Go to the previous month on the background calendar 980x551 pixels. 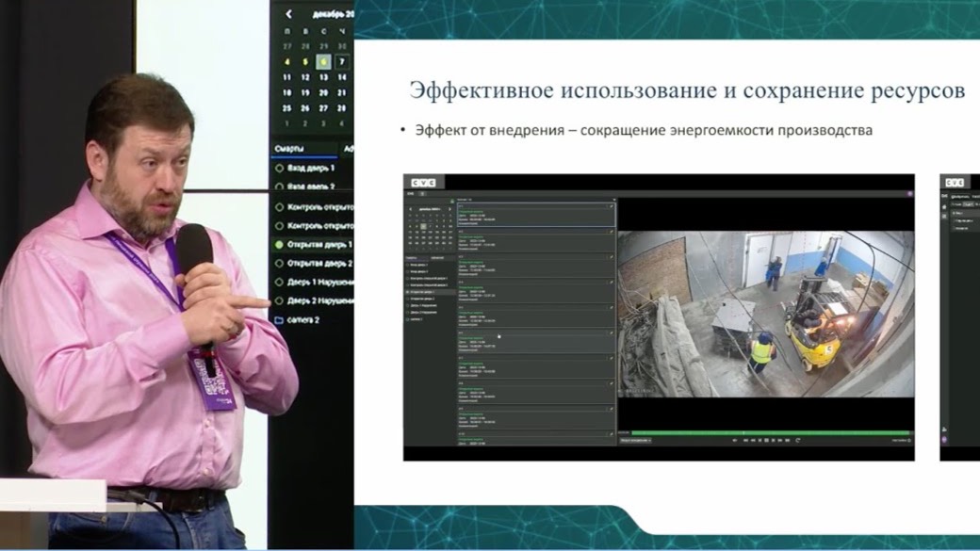[288, 14]
